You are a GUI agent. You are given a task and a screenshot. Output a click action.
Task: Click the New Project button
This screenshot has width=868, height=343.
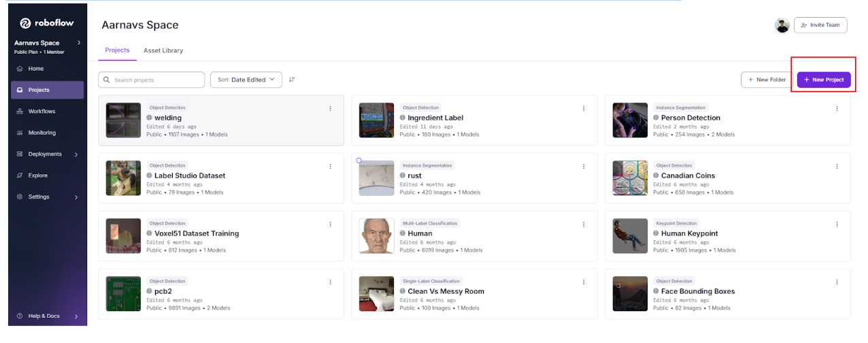point(823,80)
